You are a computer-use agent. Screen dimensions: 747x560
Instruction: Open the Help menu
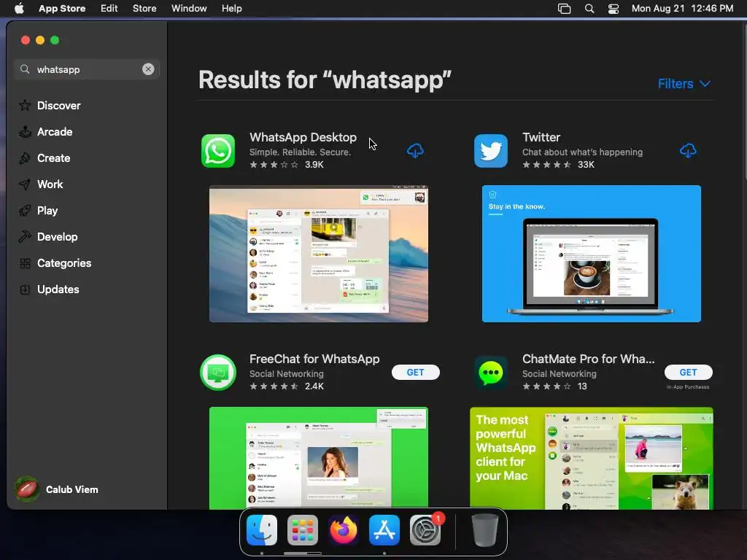click(x=231, y=8)
